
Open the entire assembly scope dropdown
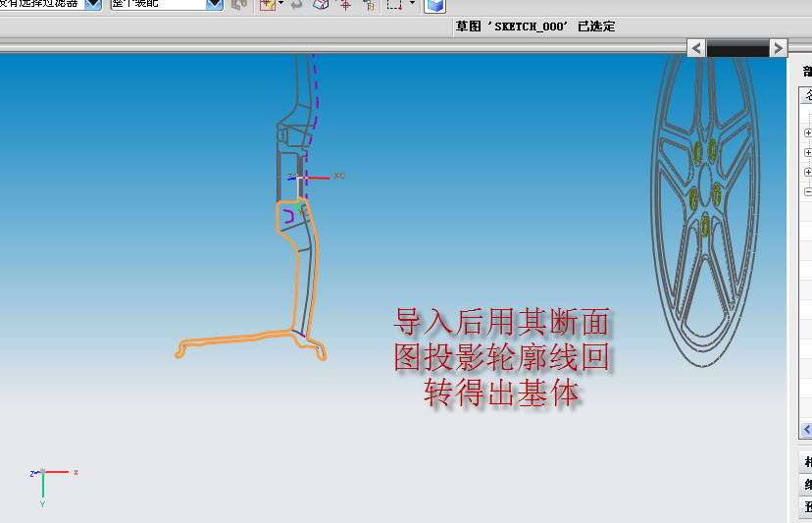click(x=215, y=4)
